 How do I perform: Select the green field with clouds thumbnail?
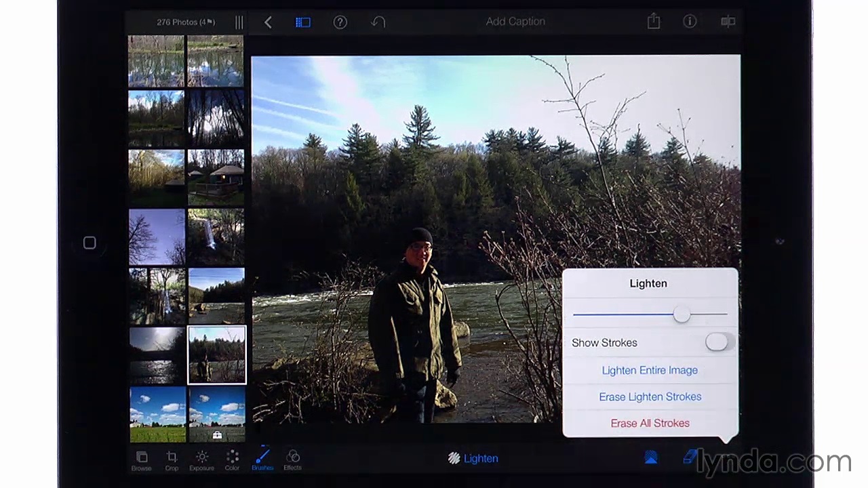click(x=157, y=414)
